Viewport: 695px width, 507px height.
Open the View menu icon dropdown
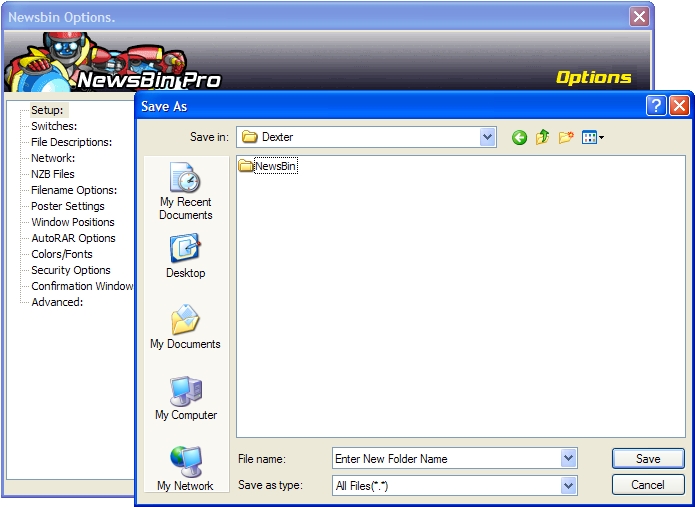tap(593, 137)
